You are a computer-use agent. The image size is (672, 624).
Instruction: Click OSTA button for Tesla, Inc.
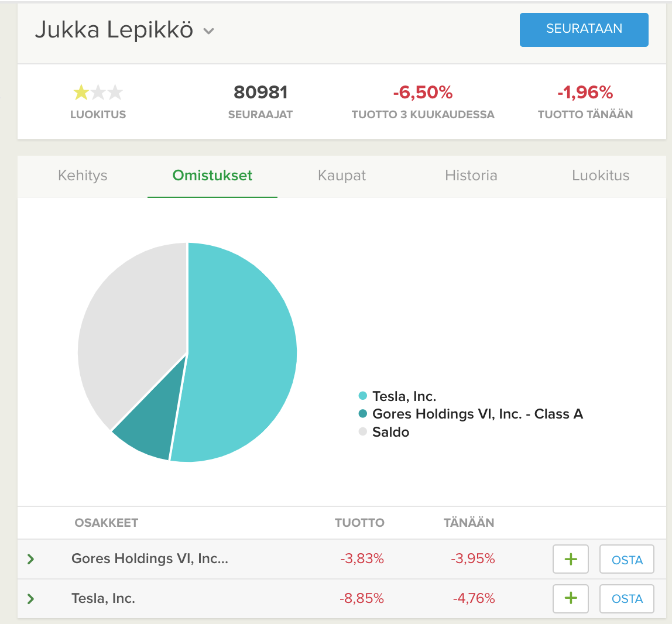(627, 599)
